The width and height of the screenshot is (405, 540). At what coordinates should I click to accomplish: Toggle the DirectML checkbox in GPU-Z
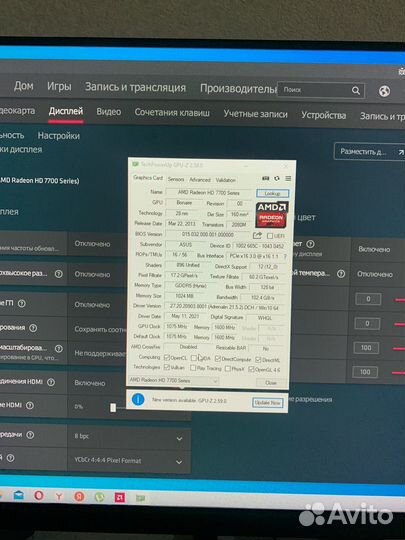pyautogui.click(x=258, y=360)
